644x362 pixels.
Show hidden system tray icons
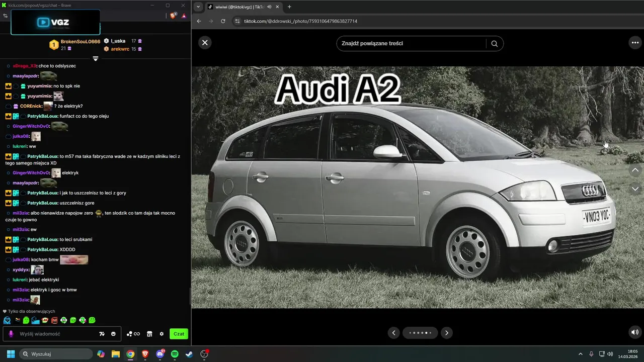pyautogui.click(x=580, y=354)
